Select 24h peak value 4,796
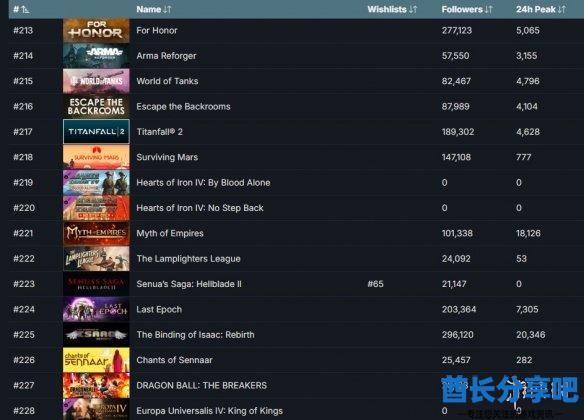 527,81
